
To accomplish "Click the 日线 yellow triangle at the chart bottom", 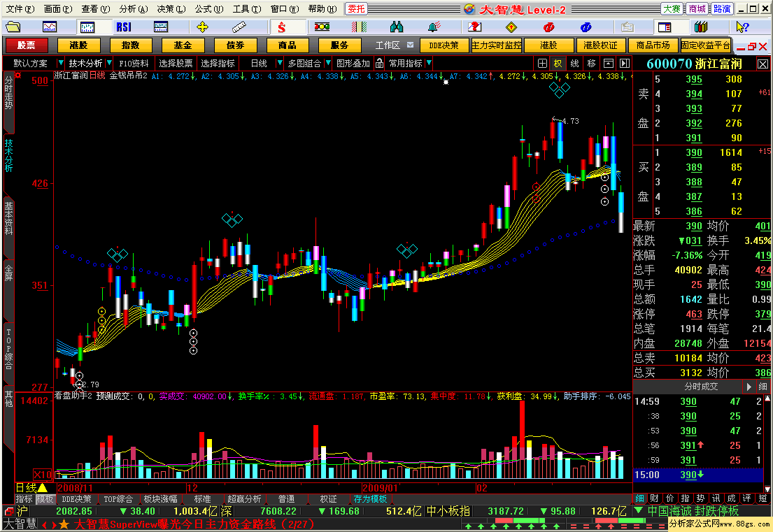I will (x=43, y=488).
